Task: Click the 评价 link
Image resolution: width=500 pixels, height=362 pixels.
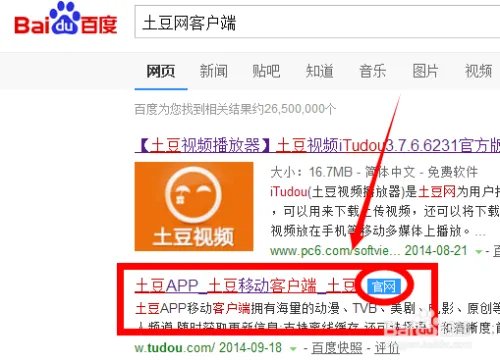Action: point(387,348)
